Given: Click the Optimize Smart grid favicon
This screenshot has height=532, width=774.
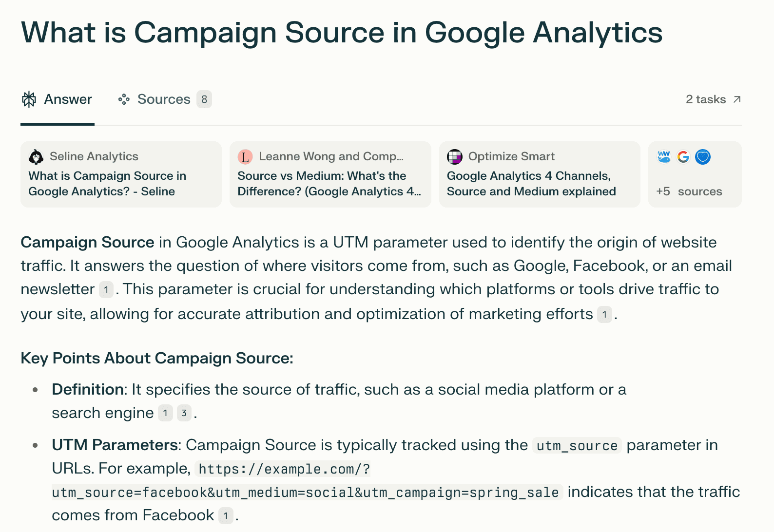Looking at the screenshot, I should point(454,156).
